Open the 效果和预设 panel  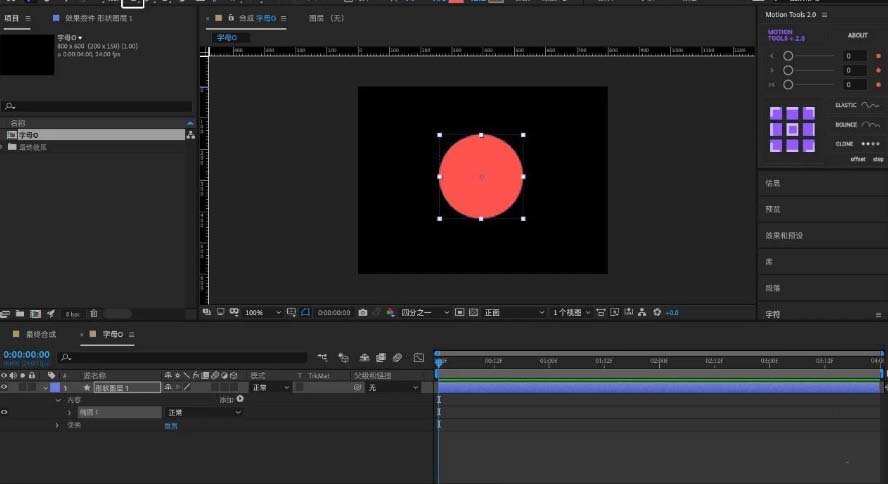pyautogui.click(x=784, y=236)
